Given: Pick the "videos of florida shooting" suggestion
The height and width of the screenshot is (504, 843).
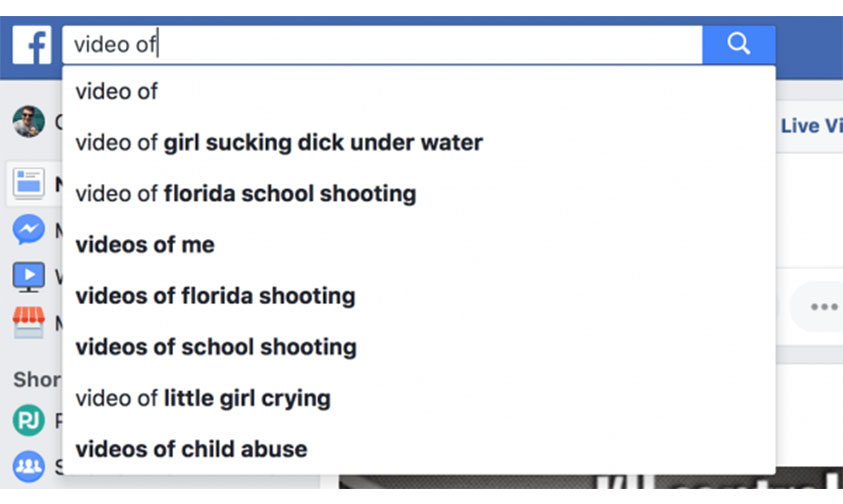Looking at the screenshot, I should pos(215,295).
